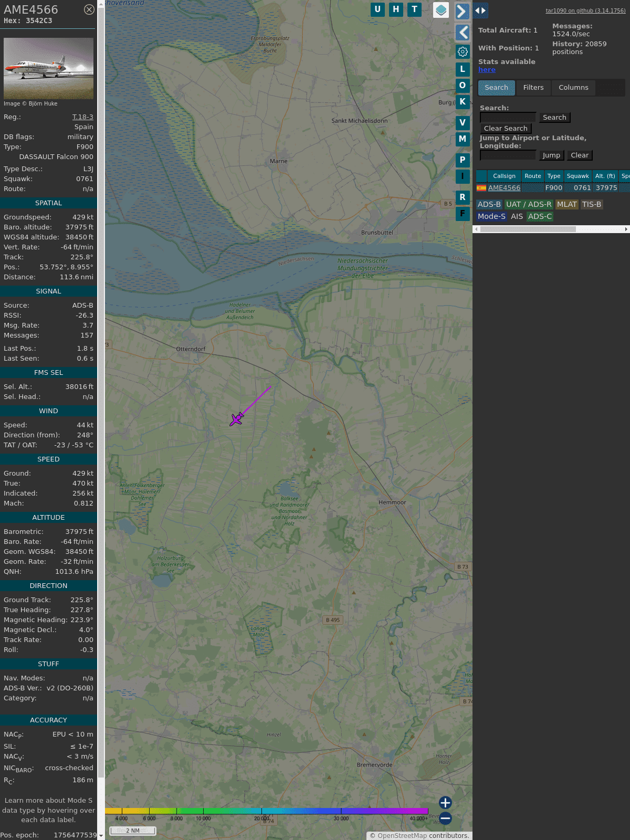Viewport: 630px width, 840px height.
Task: Close the AME4566 aircraft info panel
Action: coord(89,9)
